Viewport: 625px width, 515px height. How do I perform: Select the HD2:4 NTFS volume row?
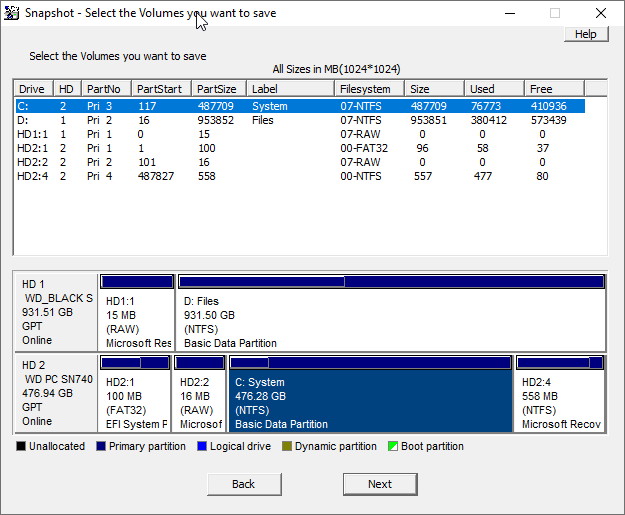tap(300, 176)
